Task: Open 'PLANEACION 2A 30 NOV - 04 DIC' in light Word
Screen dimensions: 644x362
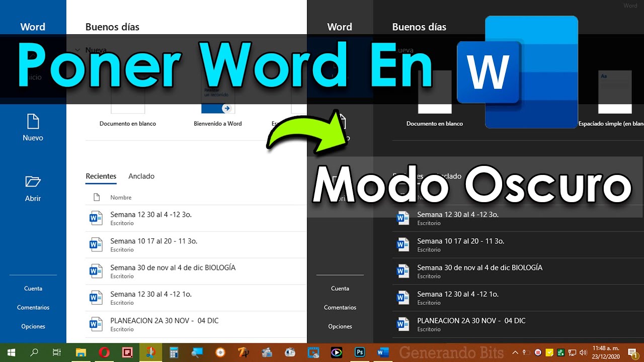Action: 196,325
